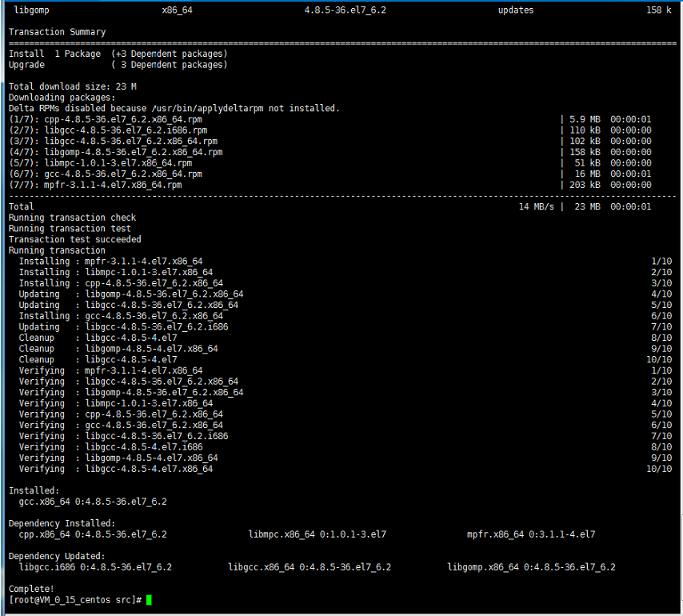Click 'Upgrade ( 3 Dependent packages)' line
Viewport: 683px width, 616px height.
click(118, 65)
